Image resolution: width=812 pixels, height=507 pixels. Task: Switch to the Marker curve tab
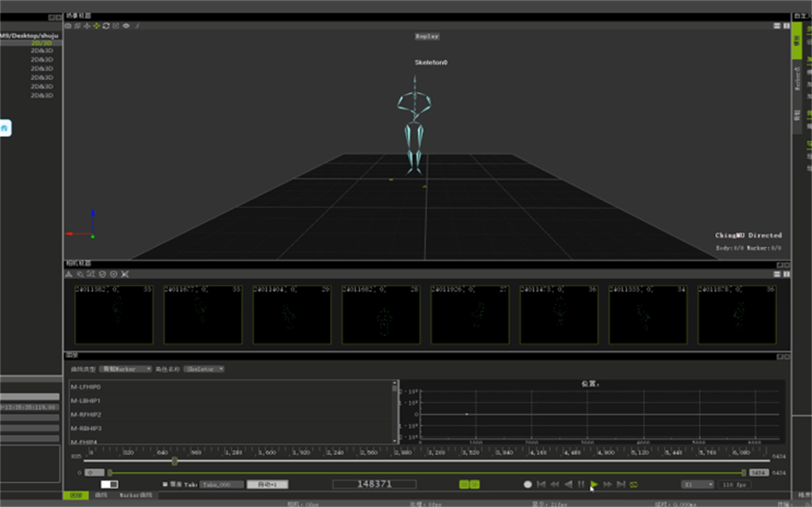(137, 495)
